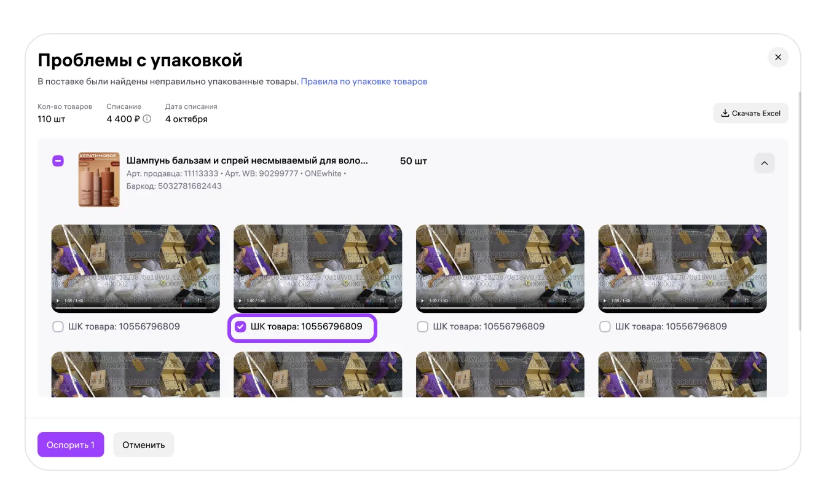Collapse the shampoo product section
The height and width of the screenshot is (504, 826).
pos(764,163)
